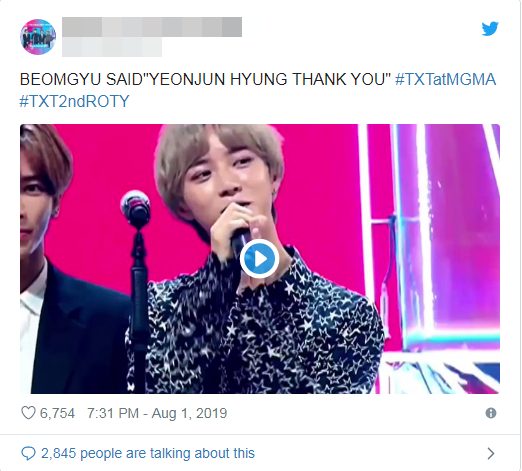
Task: Open the tweet info icon
Action: pyautogui.click(x=491, y=413)
